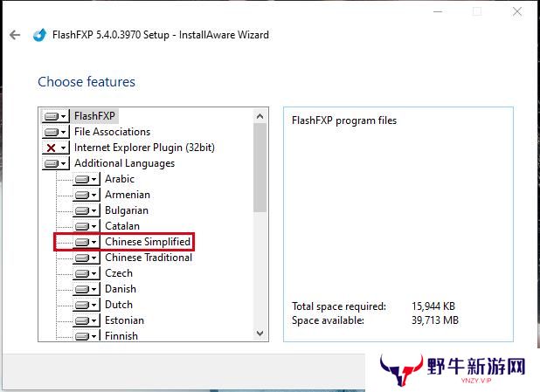This screenshot has width=540, height=392.
Task: Click the '15,944 KB' space required value
Action: click(433, 306)
